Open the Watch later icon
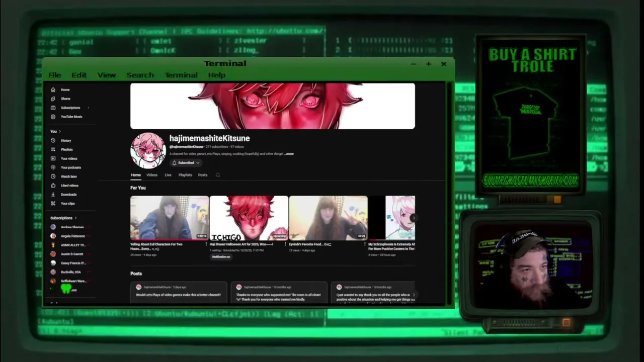644x362 pixels. [53, 176]
